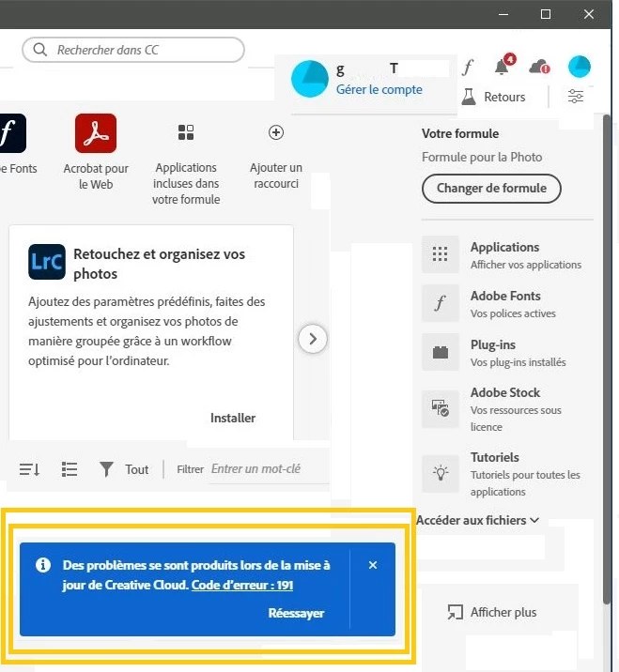Click 'Votre formule' heading
This screenshot has width=619, height=672.
[460, 133]
